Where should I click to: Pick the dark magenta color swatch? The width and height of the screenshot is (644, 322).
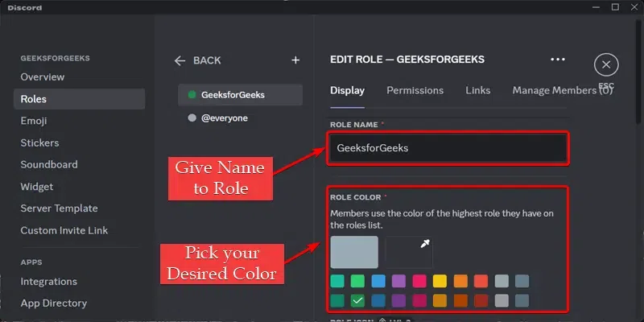point(419,300)
